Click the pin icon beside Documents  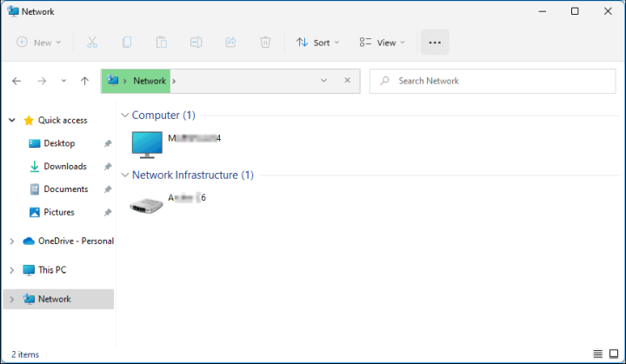click(108, 189)
